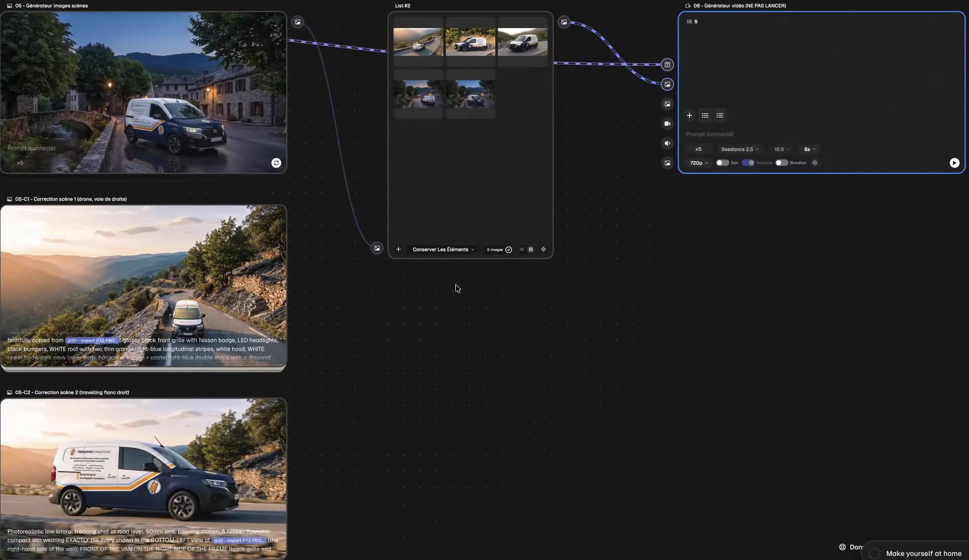Viewport: 969px width, 560px height.
Task: Click the image input port of List #2
Action: pyautogui.click(x=377, y=248)
